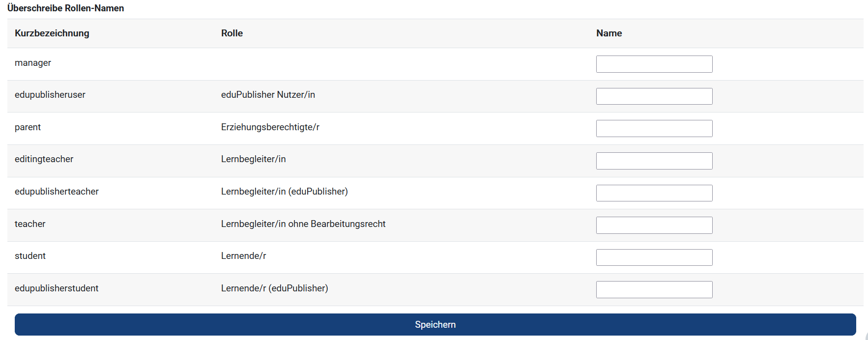Click the Lernende/r role name text
Viewport: 868px width, 340px height.
[243, 255]
